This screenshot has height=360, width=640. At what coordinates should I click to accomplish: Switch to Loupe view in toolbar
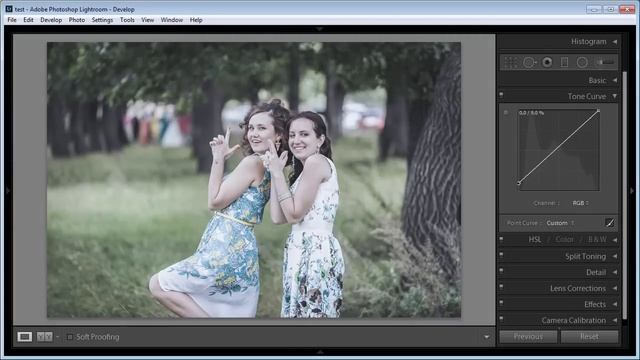(x=24, y=337)
